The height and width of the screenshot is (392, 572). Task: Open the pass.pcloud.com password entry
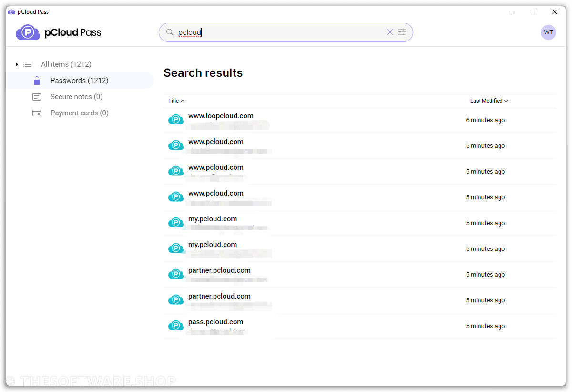coord(360,326)
